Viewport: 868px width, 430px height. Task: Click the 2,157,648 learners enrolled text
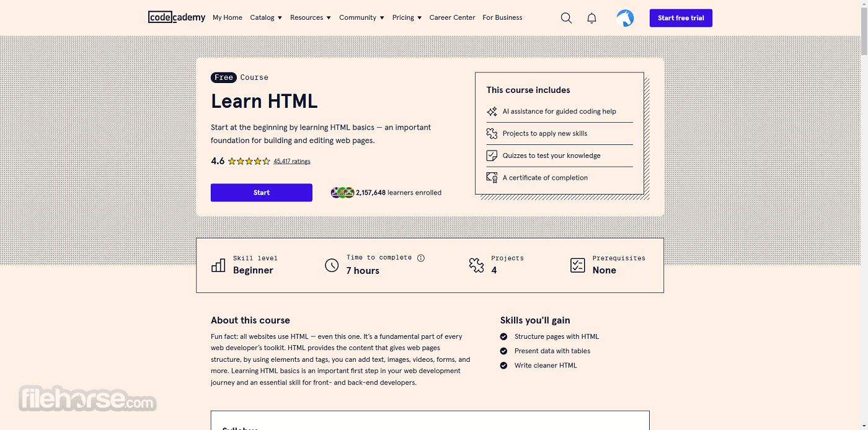coord(399,193)
